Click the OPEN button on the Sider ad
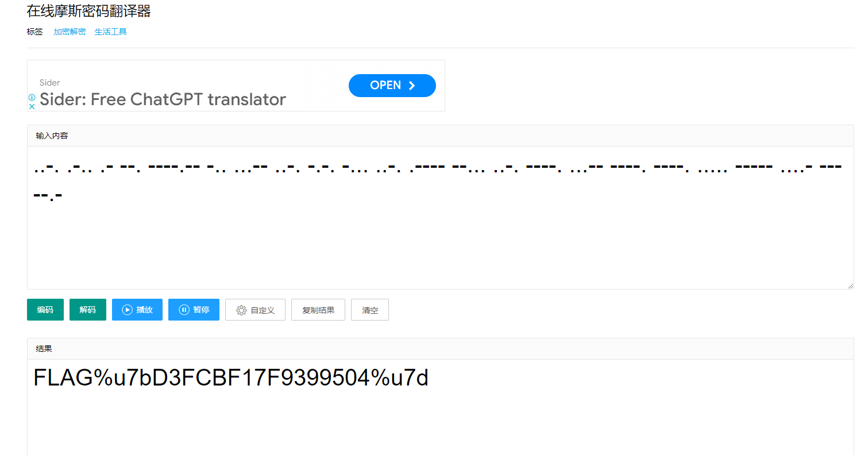This screenshot has width=868, height=455. tap(392, 85)
